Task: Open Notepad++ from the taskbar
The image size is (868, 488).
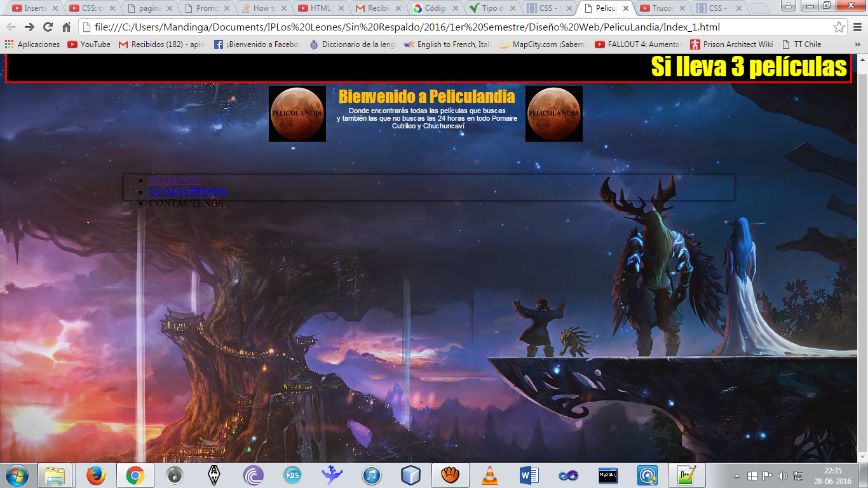Action: pyautogui.click(x=686, y=475)
